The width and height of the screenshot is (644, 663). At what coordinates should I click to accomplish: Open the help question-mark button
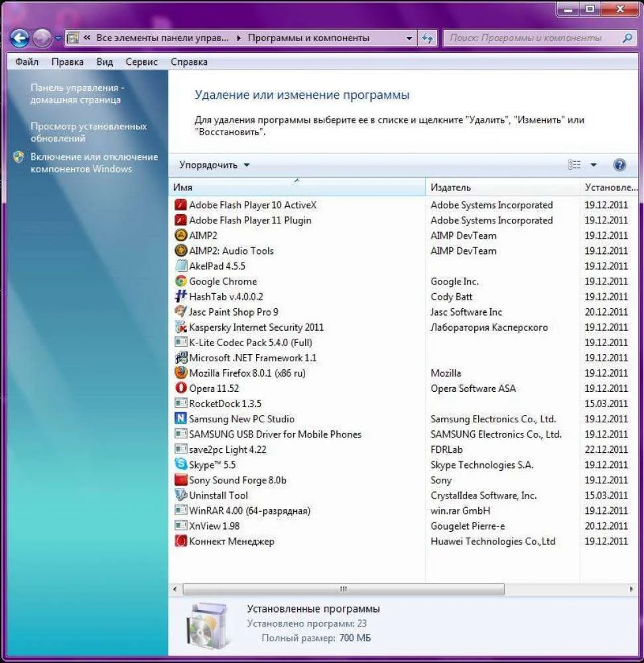tap(619, 165)
